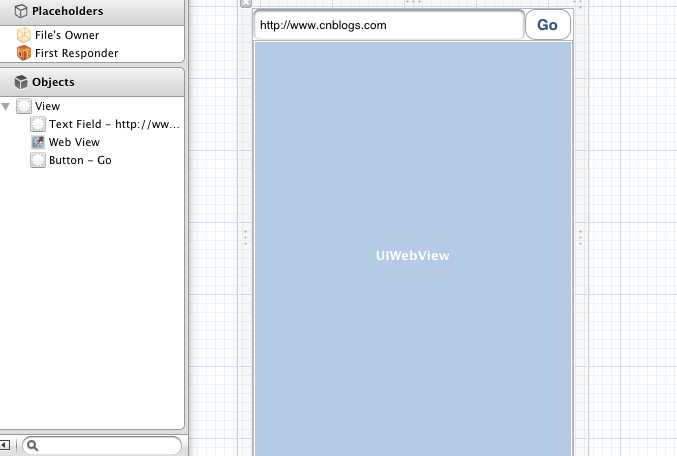Click the Text Field object icon
This screenshot has width=677, height=456.
38,124
